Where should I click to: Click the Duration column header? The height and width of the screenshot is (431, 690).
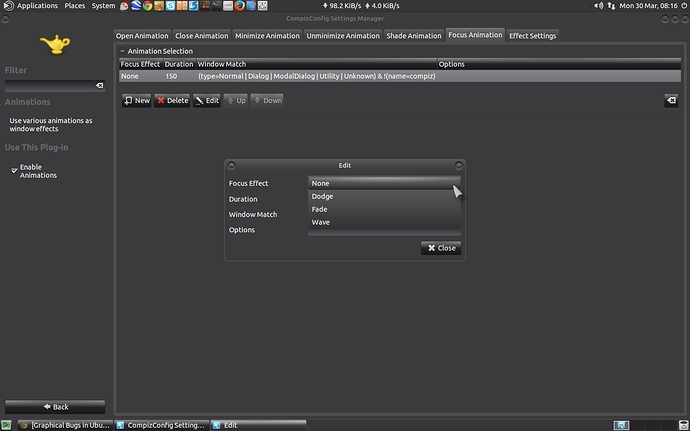point(179,64)
